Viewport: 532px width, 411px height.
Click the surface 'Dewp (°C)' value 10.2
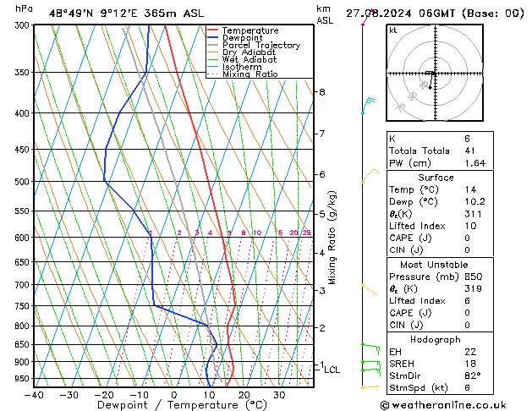[475, 202]
